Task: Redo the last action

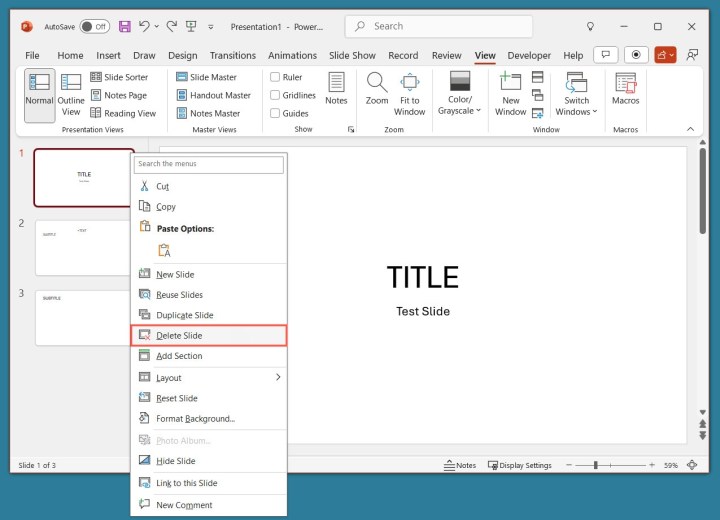Action: [172, 26]
